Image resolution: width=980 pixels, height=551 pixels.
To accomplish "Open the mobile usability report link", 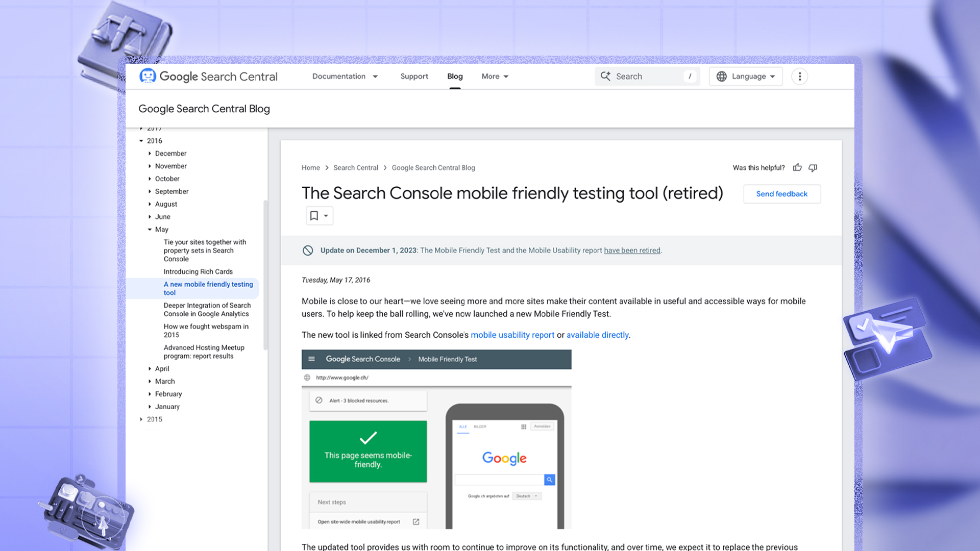I will click(x=512, y=335).
